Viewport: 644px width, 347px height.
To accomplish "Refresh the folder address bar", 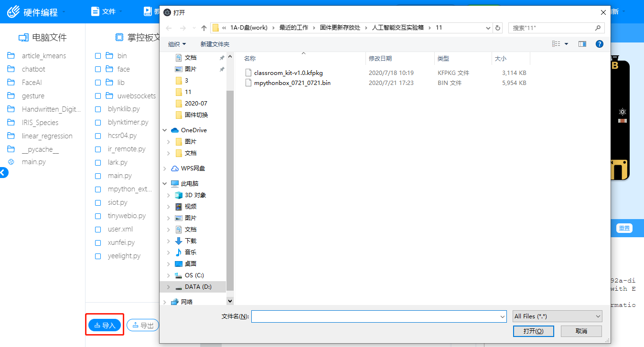I will pyautogui.click(x=498, y=28).
